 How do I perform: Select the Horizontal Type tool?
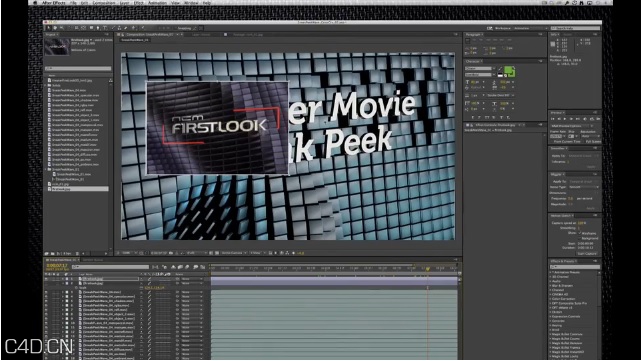coord(105,28)
